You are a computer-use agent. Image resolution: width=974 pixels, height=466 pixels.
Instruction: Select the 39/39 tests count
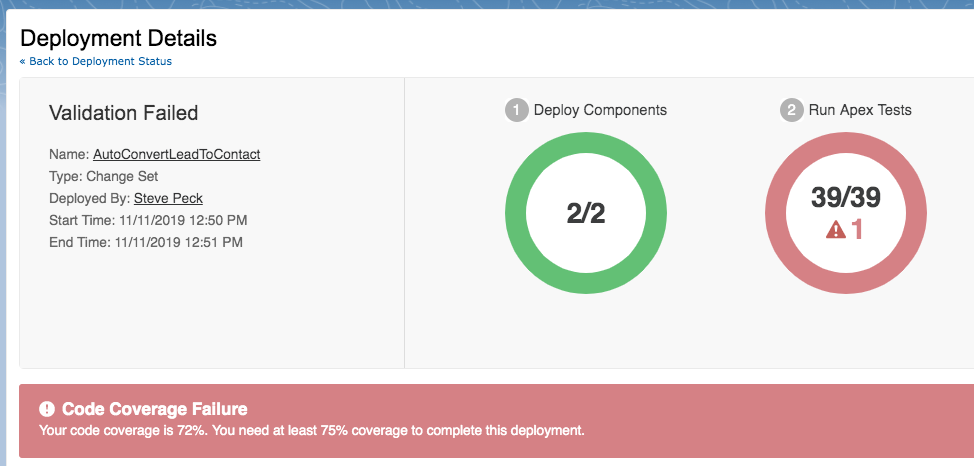pos(845,198)
